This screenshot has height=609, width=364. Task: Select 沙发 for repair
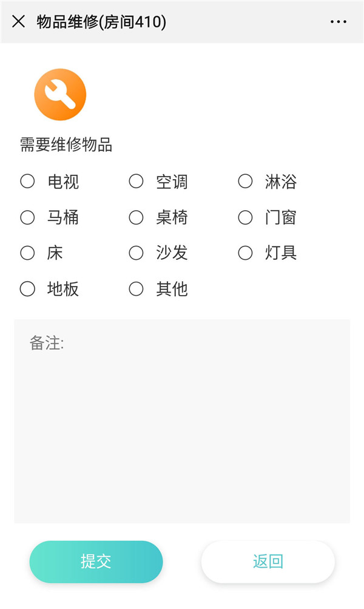coord(136,253)
